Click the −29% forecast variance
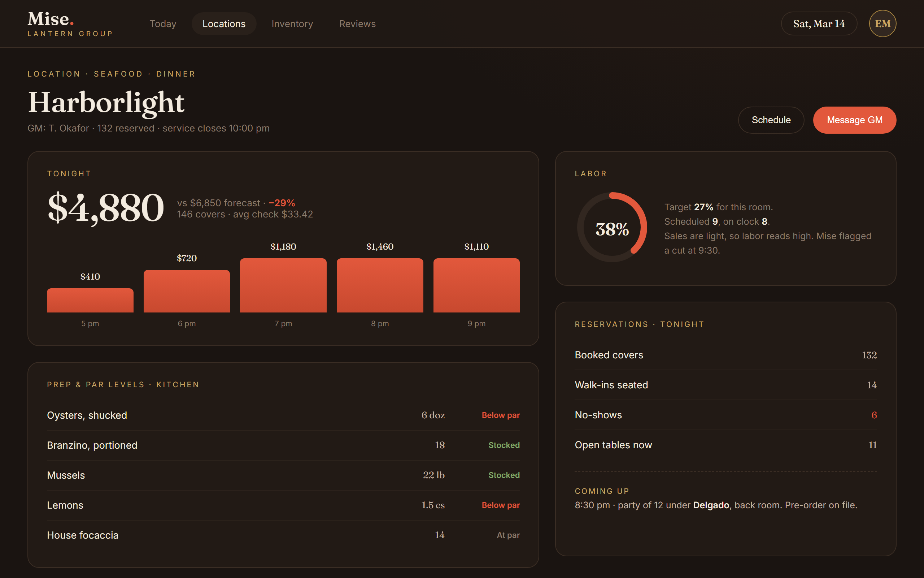Screen dimensions: 924x578 coord(282,203)
